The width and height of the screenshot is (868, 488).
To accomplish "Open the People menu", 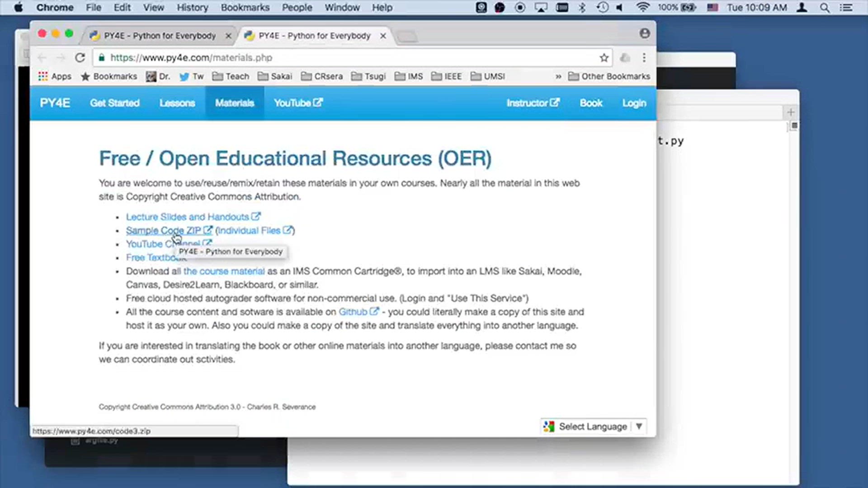I will click(297, 8).
